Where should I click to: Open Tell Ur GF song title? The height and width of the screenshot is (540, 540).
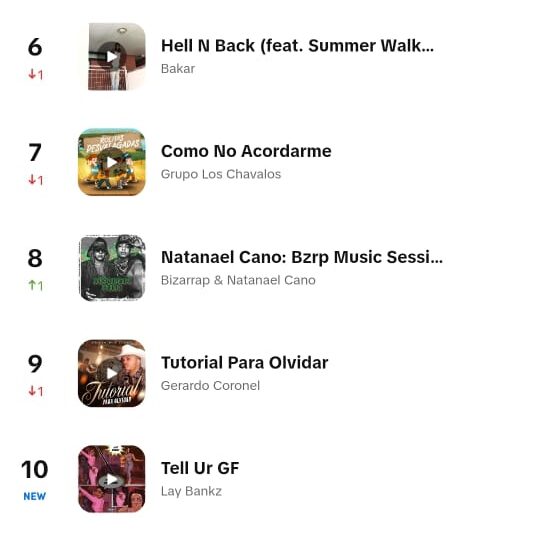click(x=200, y=468)
